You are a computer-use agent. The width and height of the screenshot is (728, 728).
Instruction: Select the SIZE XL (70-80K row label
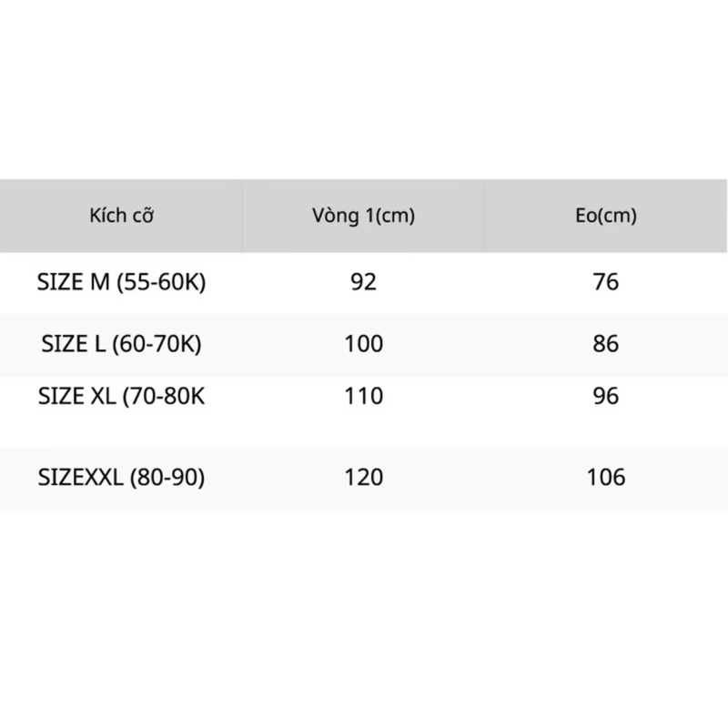tap(121, 397)
